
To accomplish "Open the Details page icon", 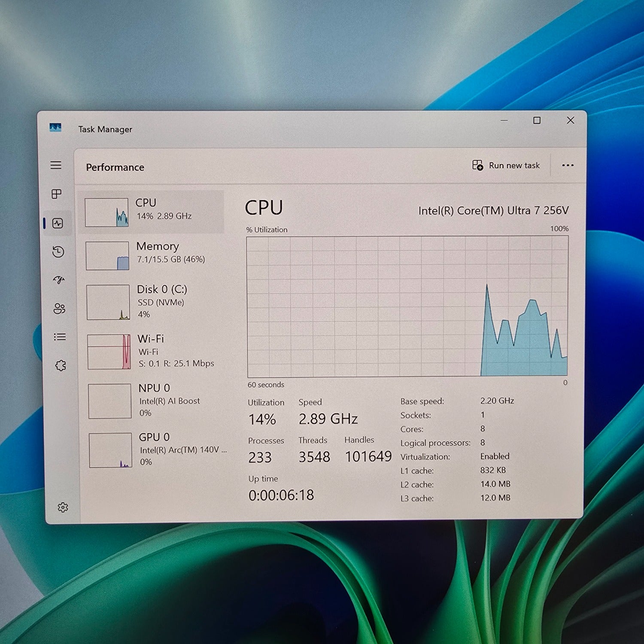I will [60, 337].
